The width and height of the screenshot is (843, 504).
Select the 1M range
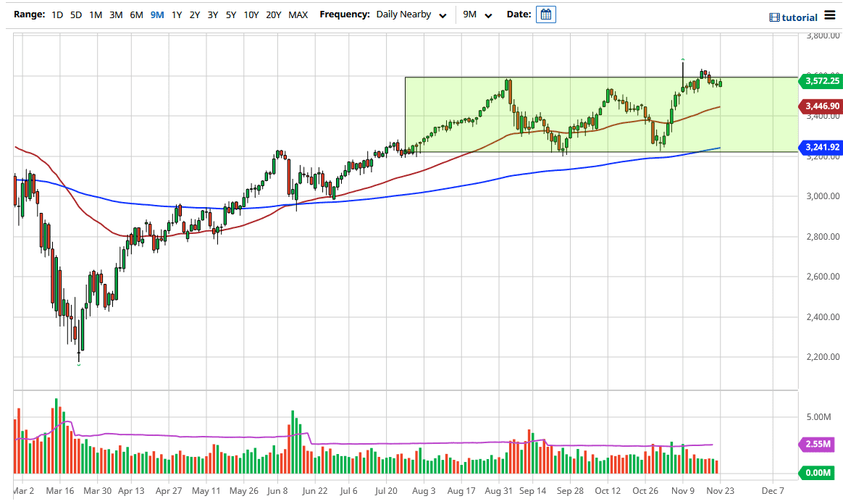[96, 15]
